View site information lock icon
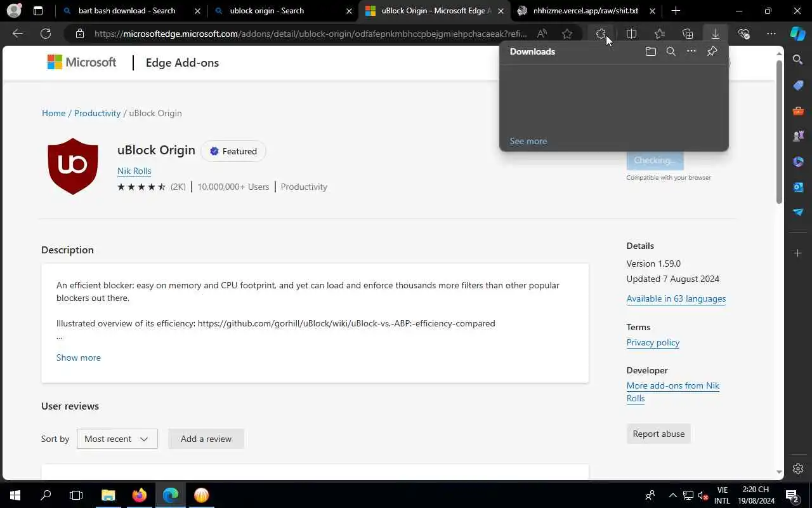Screen dimensions: 812x508 tap(79, 34)
